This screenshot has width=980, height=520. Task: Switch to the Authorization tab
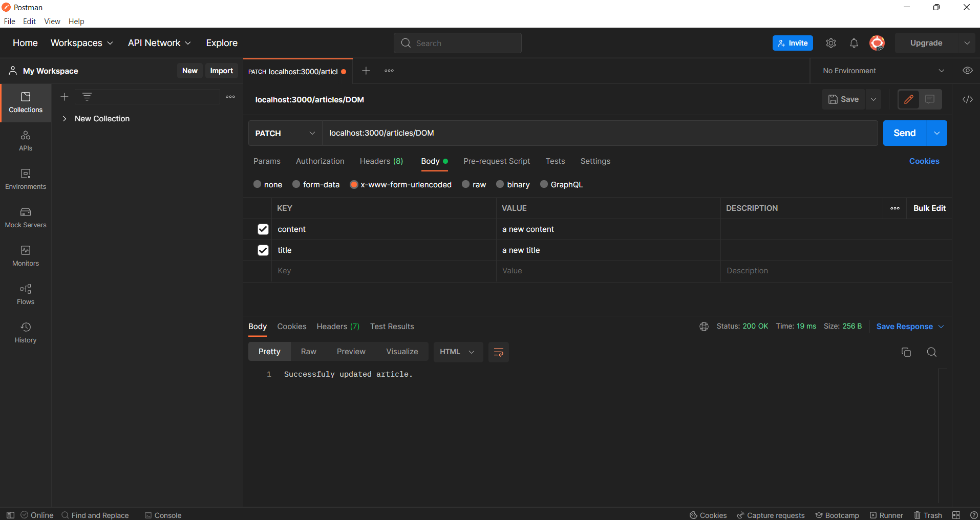click(x=319, y=161)
